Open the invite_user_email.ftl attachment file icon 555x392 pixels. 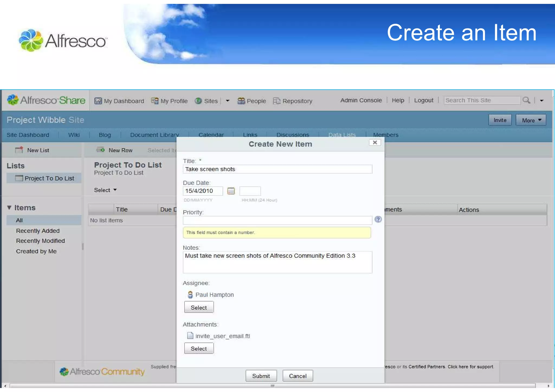[190, 336]
